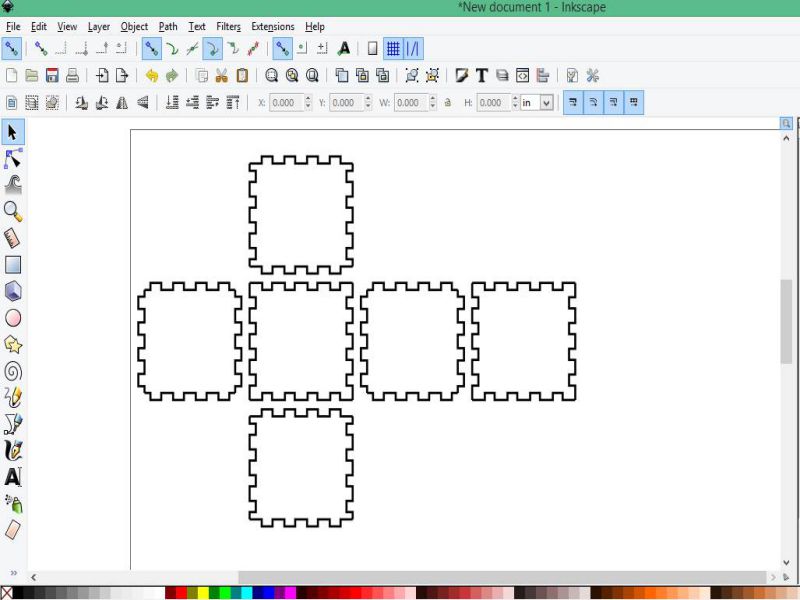Open the Help menu
The height and width of the screenshot is (600, 800).
[314, 27]
